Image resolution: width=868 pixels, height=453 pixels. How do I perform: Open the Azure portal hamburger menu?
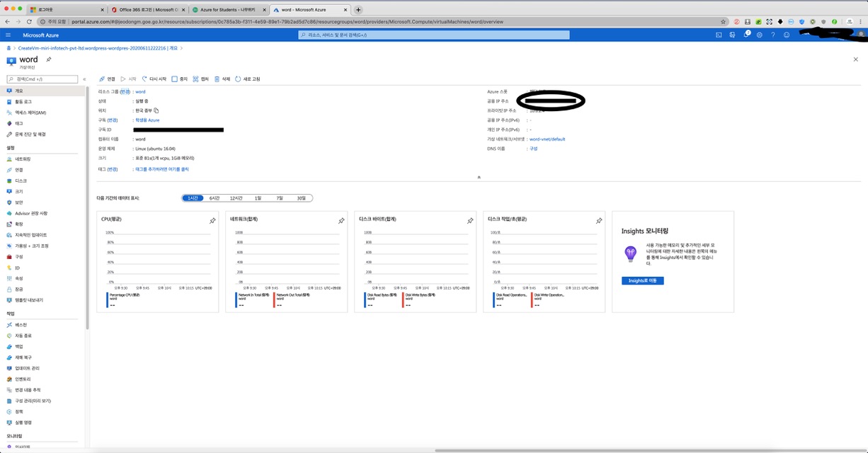pyautogui.click(x=8, y=35)
